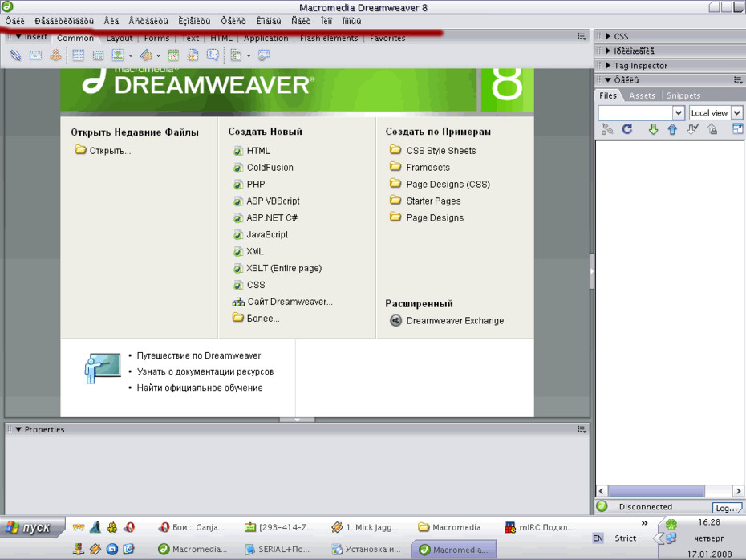Screen dimensions: 746x560
Task: Click the Dreamweaver Exchange icon link
Action: pyautogui.click(x=395, y=321)
